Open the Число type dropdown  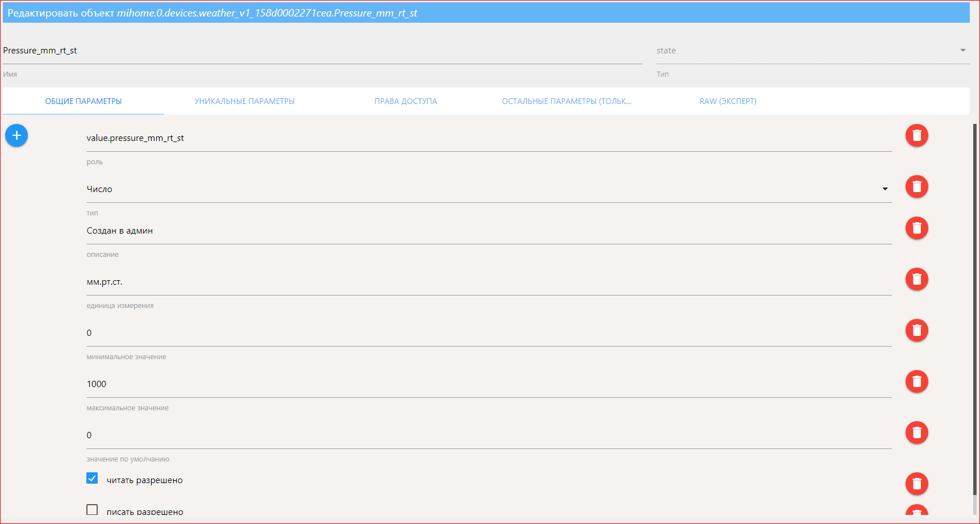(489, 189)
